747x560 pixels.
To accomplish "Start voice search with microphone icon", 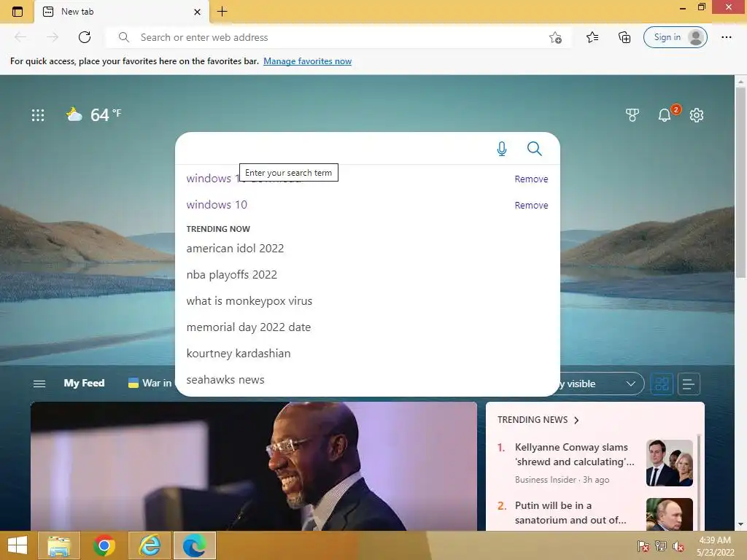I will [x=502, y=149].
